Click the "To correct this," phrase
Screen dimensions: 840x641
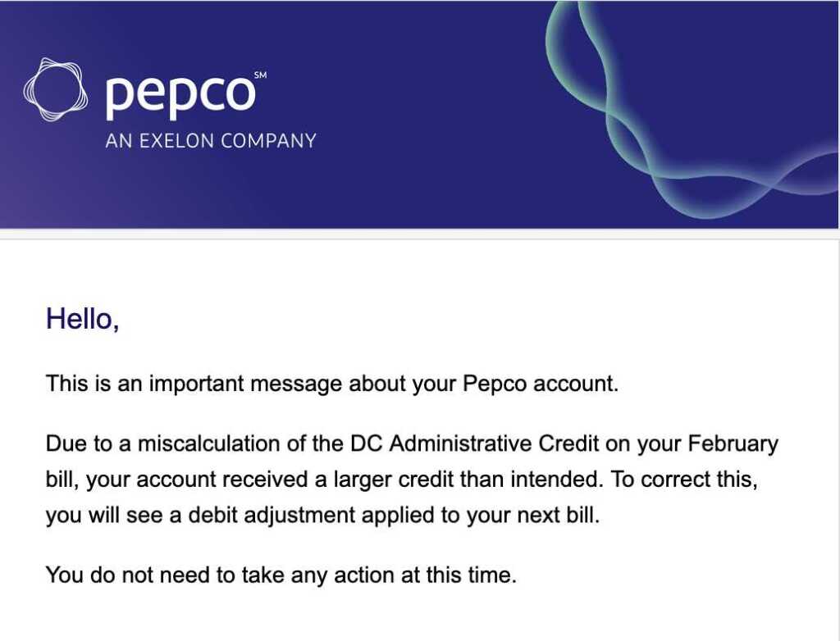684,480
